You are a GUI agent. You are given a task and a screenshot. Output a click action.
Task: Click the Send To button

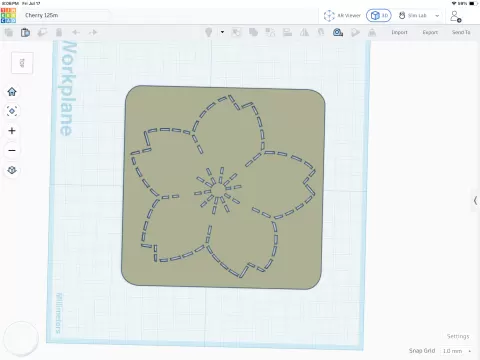point(461,32)
